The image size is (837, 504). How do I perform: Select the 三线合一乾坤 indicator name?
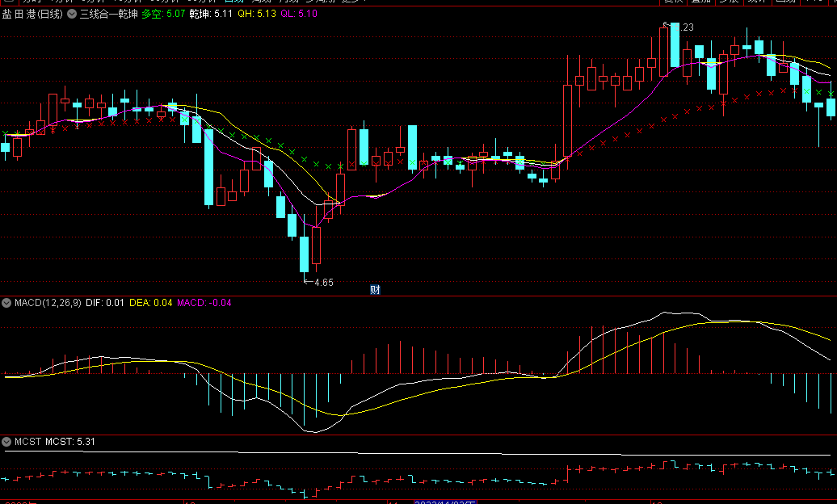point(109,14)
